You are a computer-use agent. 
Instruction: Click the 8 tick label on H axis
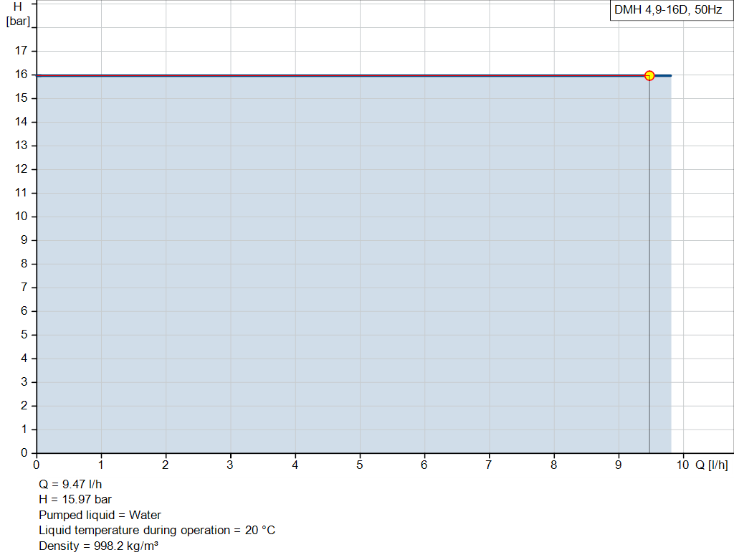coord(24,264)
